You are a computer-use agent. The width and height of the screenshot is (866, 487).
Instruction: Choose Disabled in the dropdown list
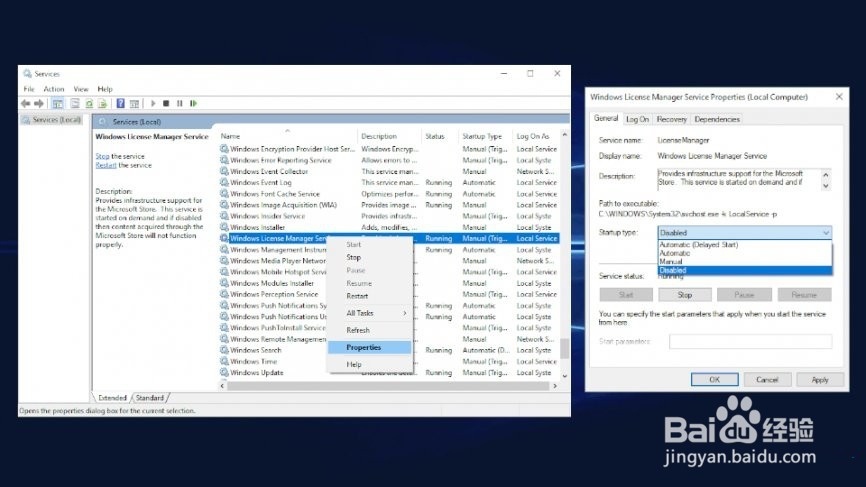pyautogui.click(x=744, y=270)
